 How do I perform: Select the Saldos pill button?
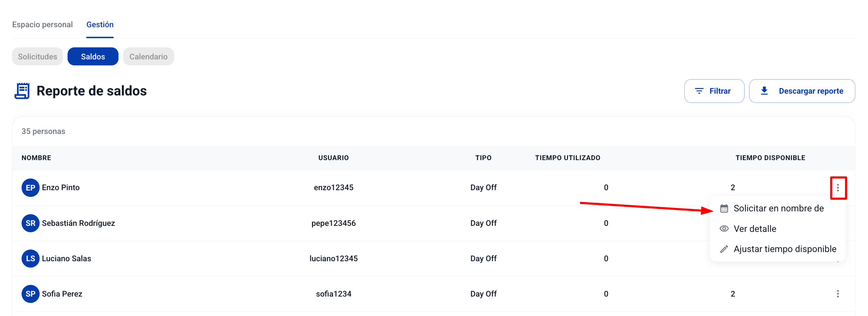[93, 57]
